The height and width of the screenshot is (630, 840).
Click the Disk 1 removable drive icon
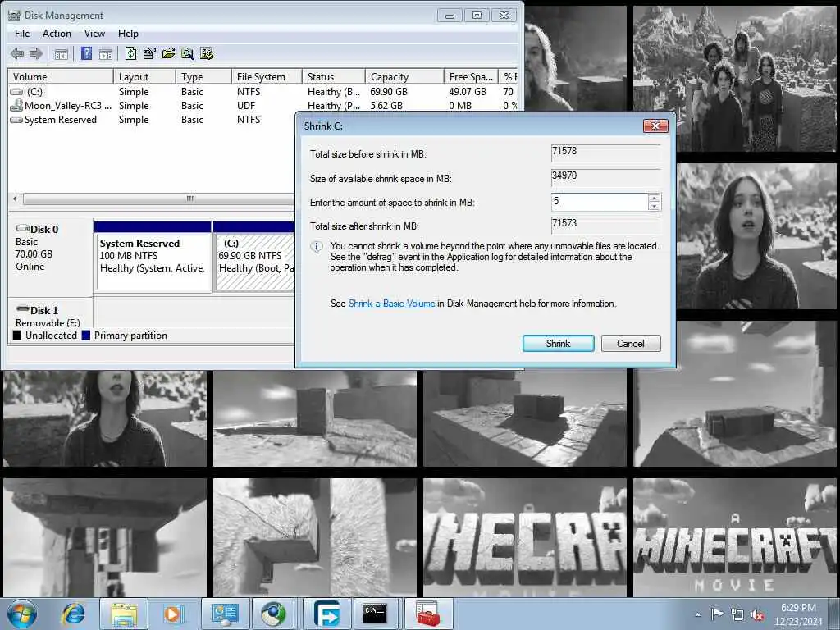pos(22,309)
